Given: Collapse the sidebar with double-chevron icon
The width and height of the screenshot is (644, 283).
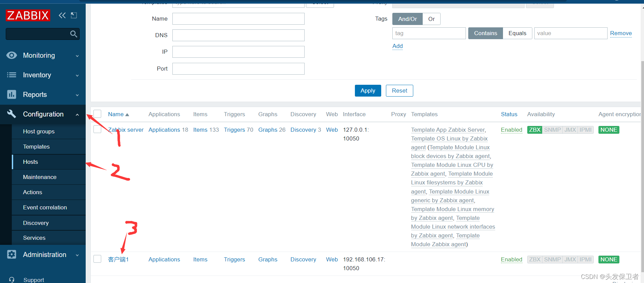Looking at the screenshot, I should tap(62, 15).
